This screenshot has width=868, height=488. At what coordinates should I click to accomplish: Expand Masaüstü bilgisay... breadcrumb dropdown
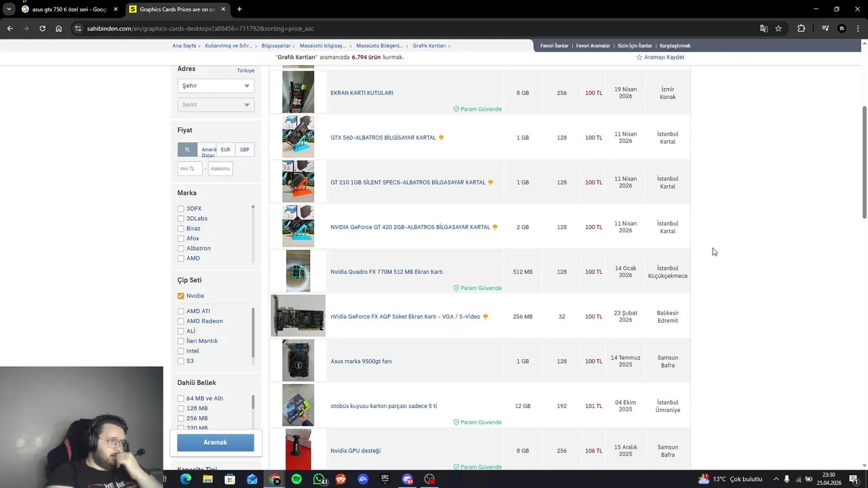(351, 45)
